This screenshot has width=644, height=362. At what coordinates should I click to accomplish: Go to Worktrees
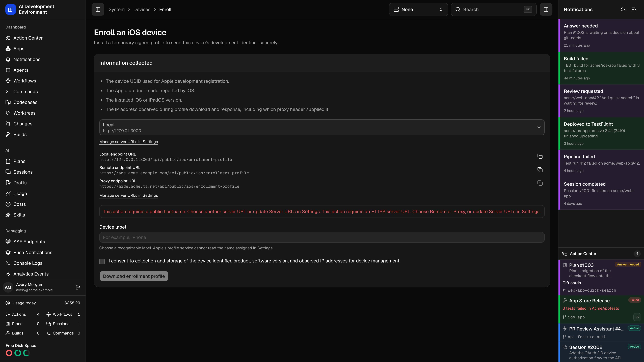[x=43, y=113]
